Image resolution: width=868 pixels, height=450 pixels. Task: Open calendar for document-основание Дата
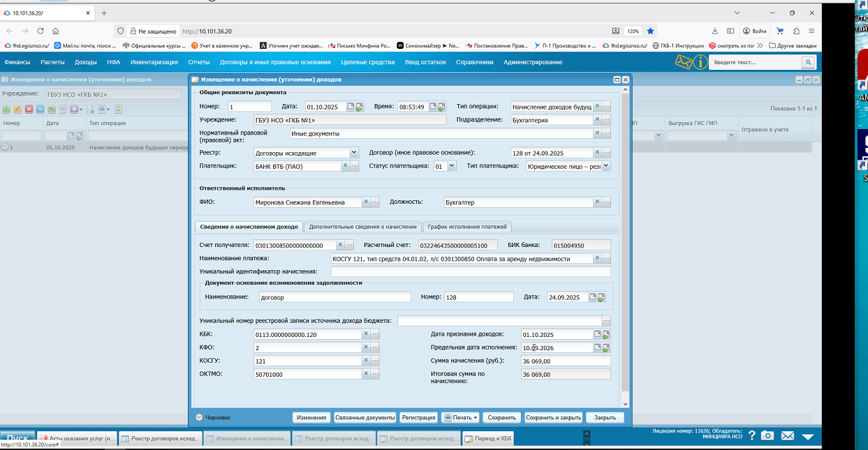pos(593,297)
